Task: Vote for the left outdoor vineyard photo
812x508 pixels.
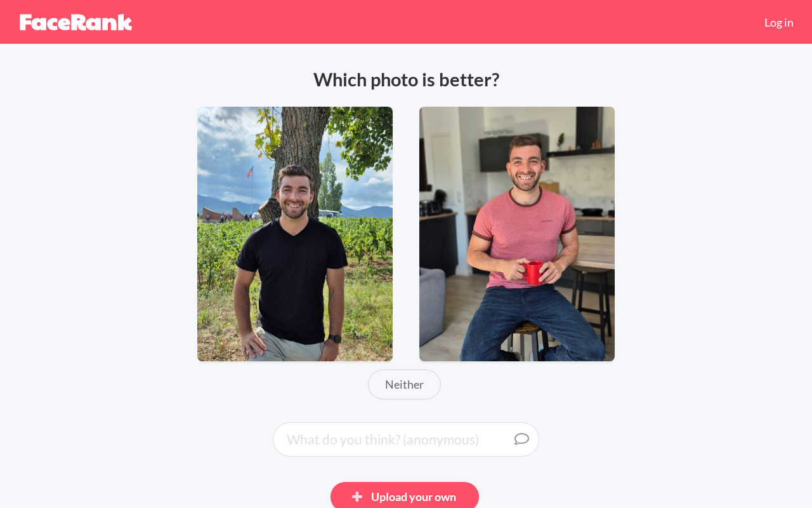Action: click(295, 234)
